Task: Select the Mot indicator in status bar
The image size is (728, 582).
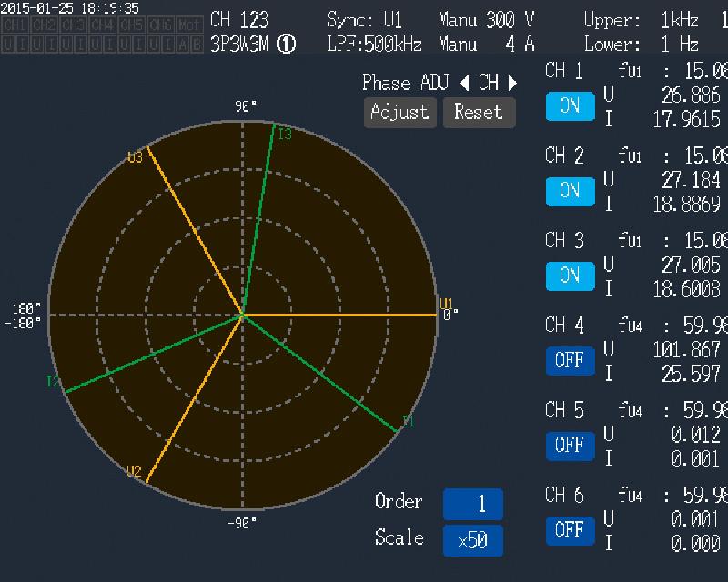Action: 189,25
